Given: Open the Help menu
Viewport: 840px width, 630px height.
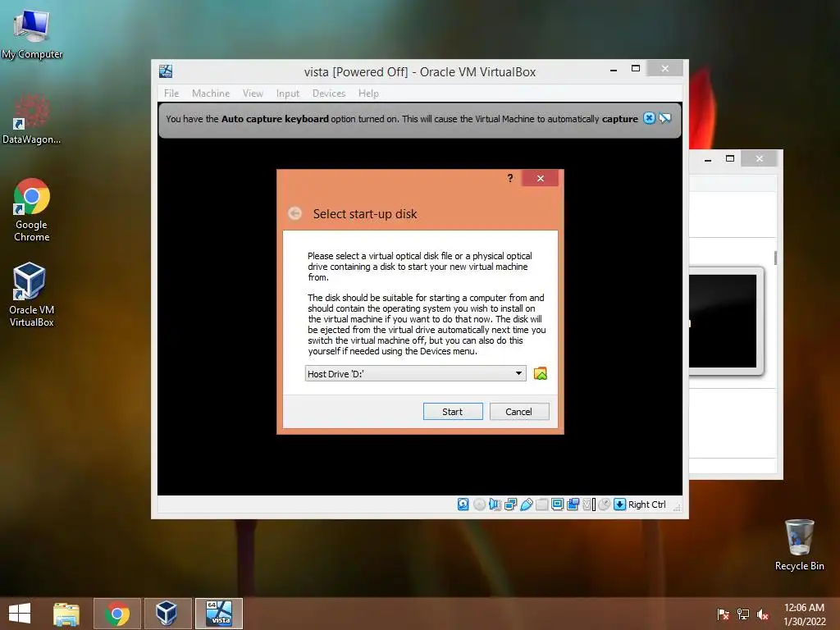Looking at the screenshot, I should pyautogui.click(x=368, y=94).
